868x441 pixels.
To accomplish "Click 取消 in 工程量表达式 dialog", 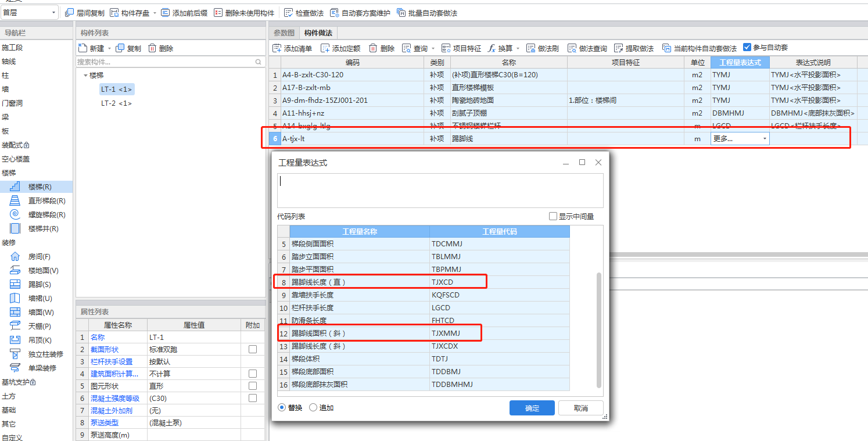I will [581, 408].
